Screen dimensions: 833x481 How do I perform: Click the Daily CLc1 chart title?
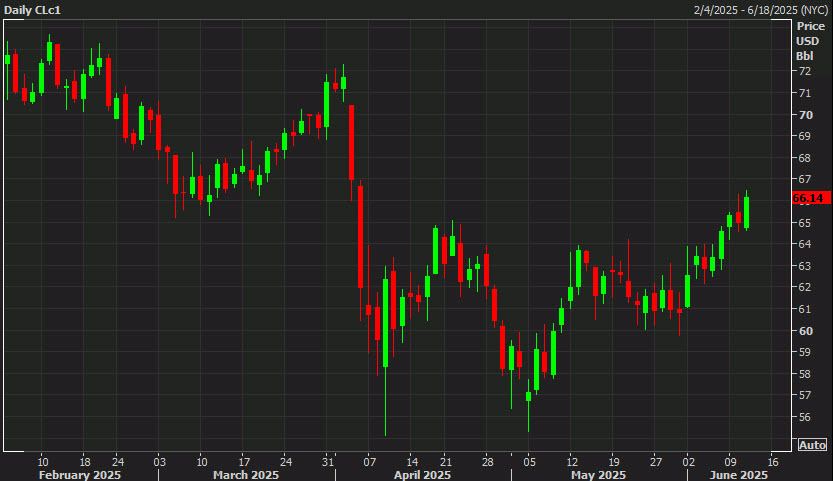tap(32, 10)
